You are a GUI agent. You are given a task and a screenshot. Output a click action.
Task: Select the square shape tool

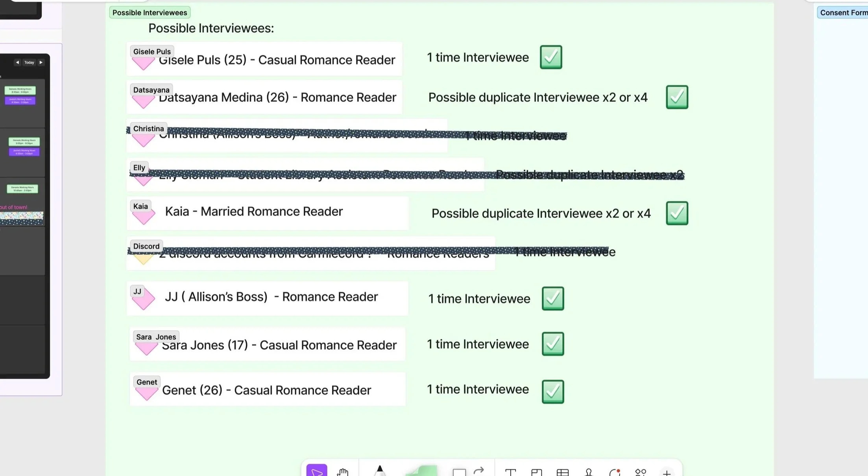pyautogui.click(x=459, y=472)
